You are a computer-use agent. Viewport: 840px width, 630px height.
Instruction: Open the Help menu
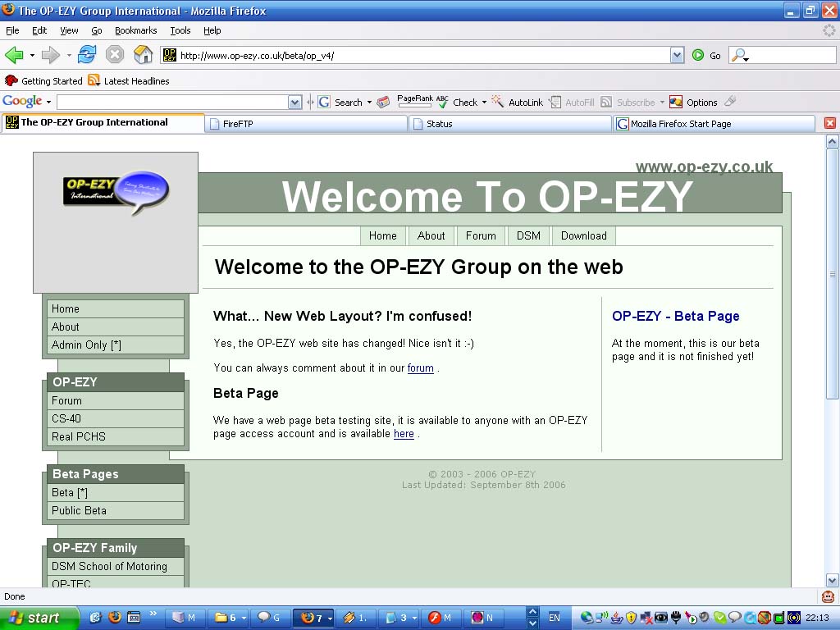pyautogui.click(x=212, y=30)
